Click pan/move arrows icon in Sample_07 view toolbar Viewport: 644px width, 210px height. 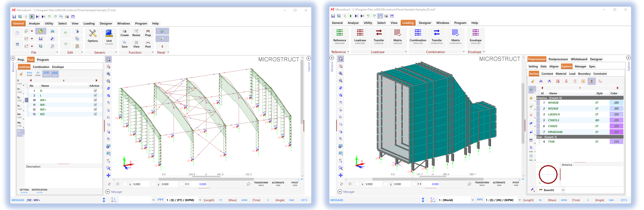[x=108, y=175]
